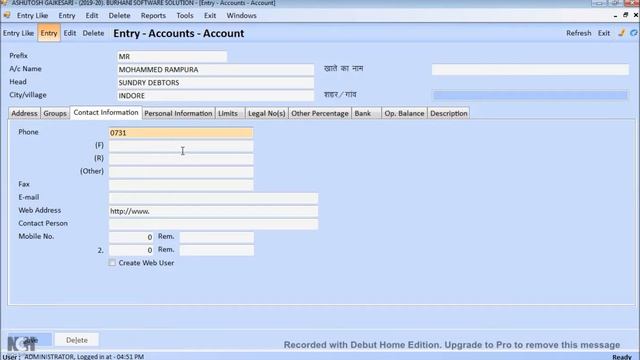Click the Hindi city/village field
This screenshot has height=360, width=640.
(x=530, y=96)
